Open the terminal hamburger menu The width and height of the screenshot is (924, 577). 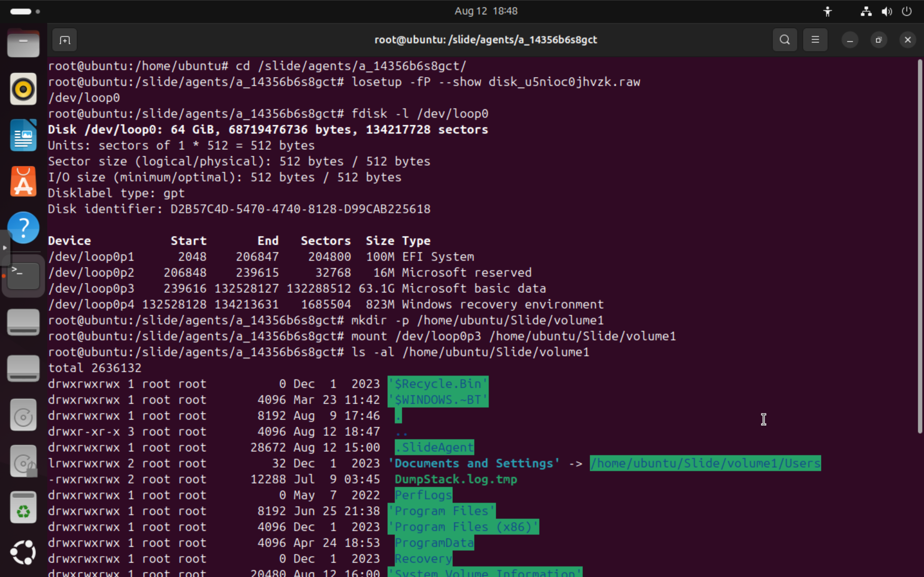815,40
